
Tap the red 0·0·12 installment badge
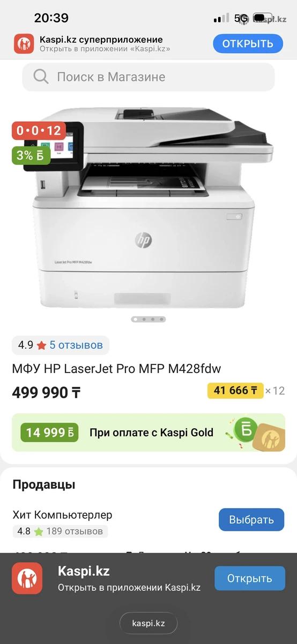point(39,130)
